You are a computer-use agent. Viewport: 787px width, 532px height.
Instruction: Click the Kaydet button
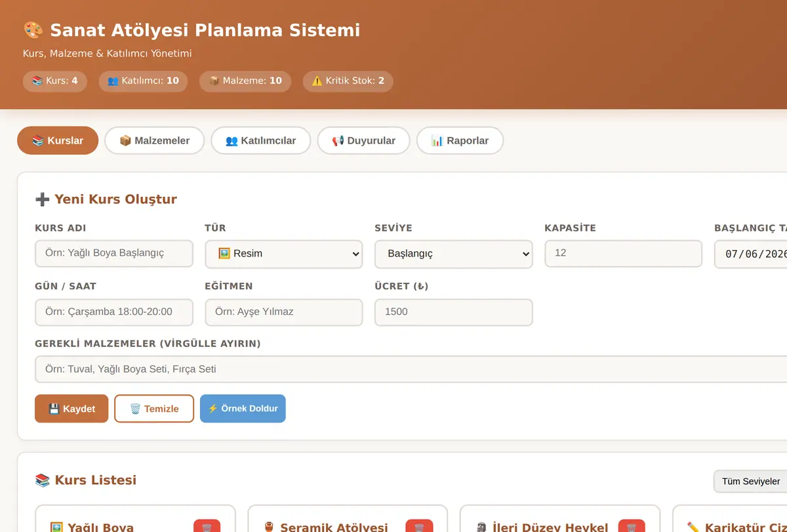(71, 409)
